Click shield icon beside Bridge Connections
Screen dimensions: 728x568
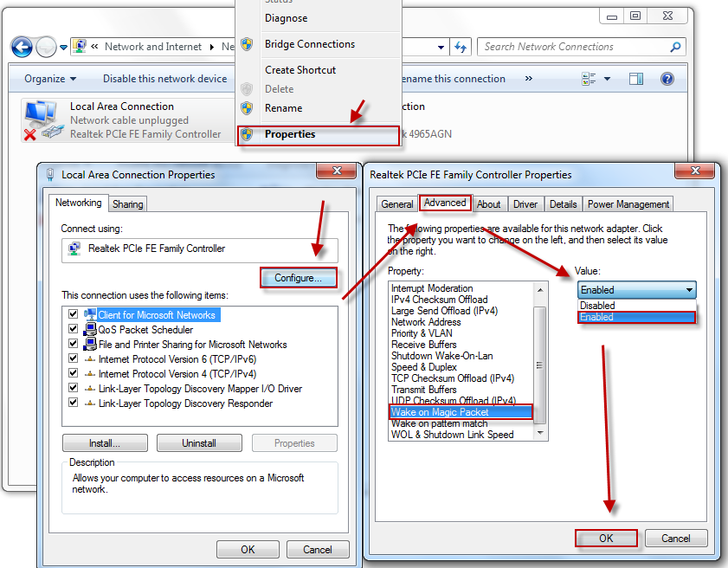(247, 44)
